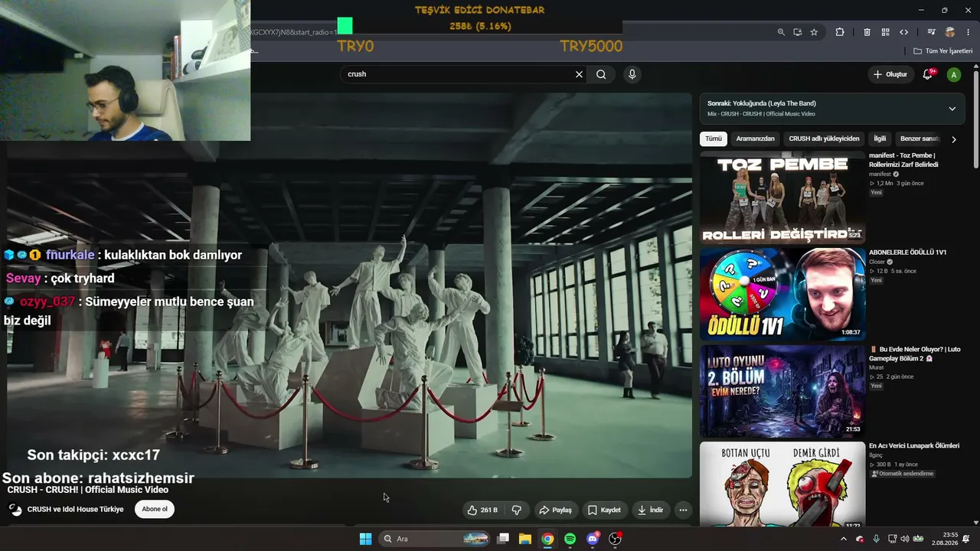Open Discord from the taskbar
The height and width of the screenshot is (551, 980).
[x=593, y=539]
